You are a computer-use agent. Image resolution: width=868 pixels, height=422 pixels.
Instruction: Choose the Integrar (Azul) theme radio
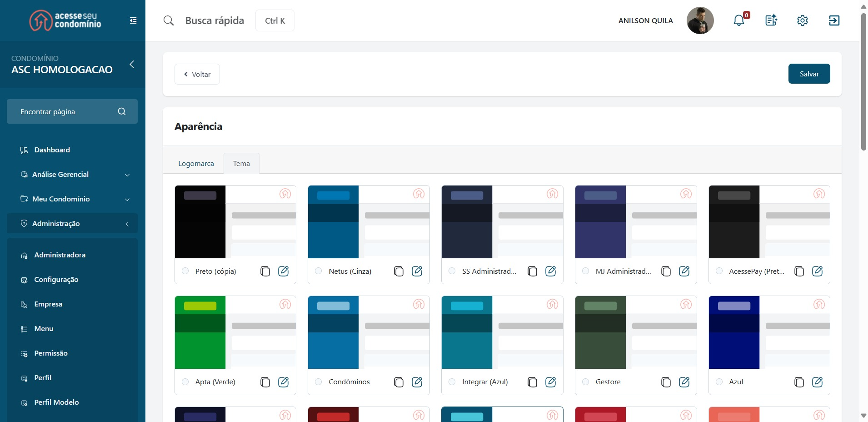tap(452, 382)
